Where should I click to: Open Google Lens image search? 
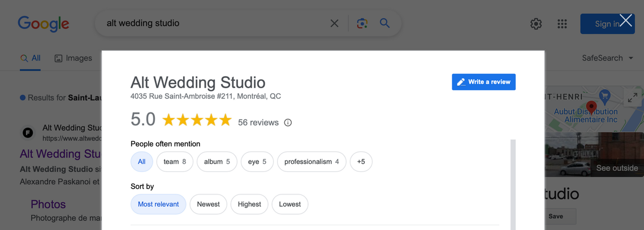pyautogui.click(x=362, y=23)
